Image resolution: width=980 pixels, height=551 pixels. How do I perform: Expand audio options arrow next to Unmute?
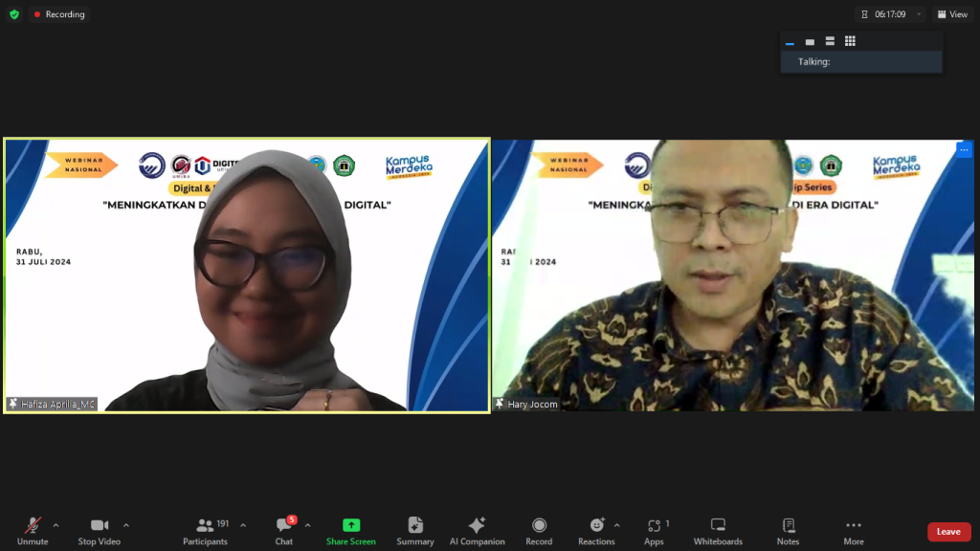(x=56, y=525)
